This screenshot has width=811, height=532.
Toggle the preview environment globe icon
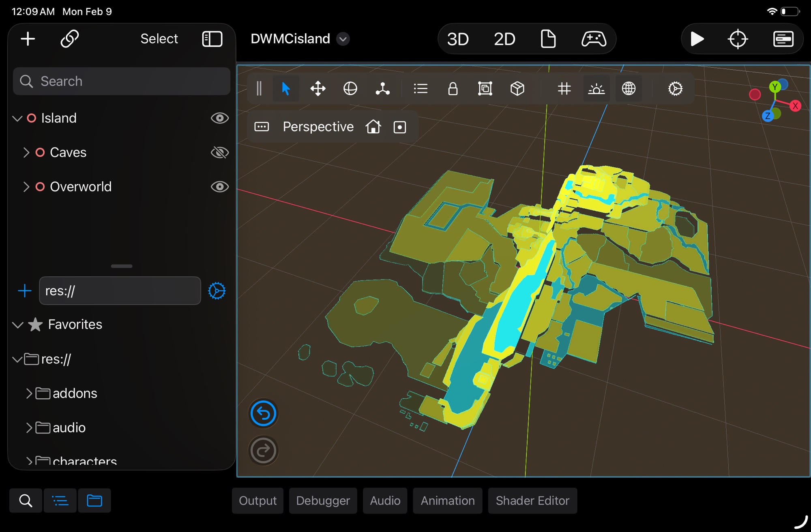pyautogui.click(x=629, y=88)
